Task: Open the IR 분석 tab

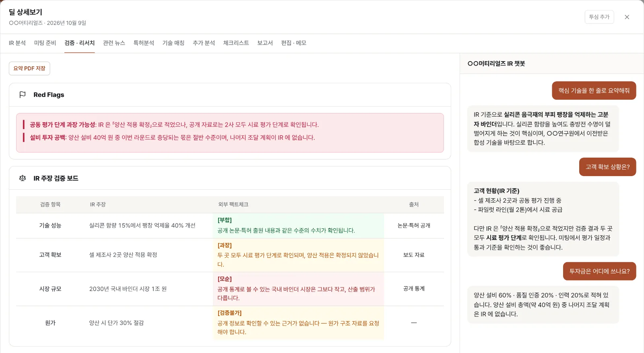Action: point(17,43)
